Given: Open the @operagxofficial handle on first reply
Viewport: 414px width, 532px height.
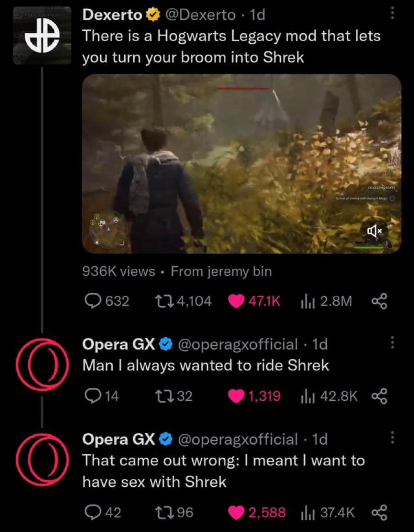Looking at the screenshot, I should pos(238,344).
